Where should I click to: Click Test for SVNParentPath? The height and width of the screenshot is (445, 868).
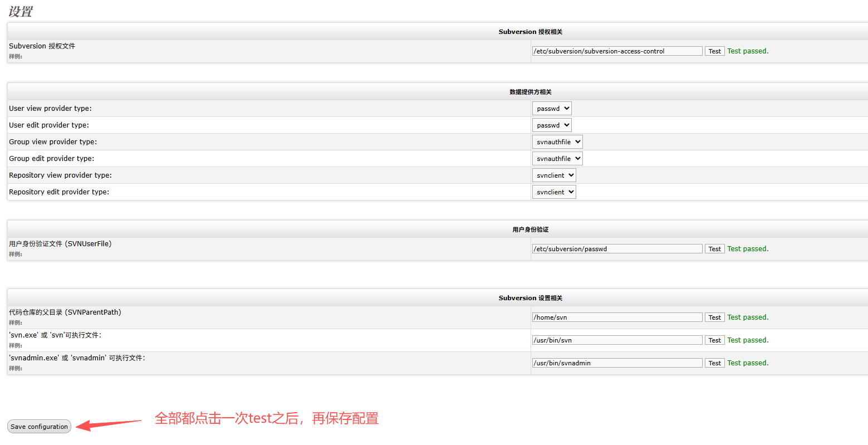click(x=714, y=317)
